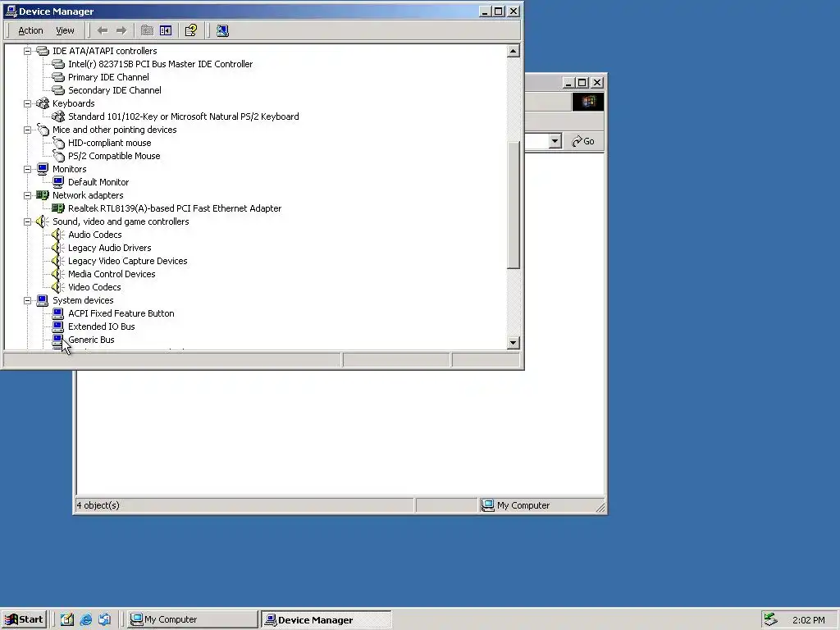This screenshot has width=840, height=630.
Task: Click the Realtek RTL8139 adapter icon
Action: [58, 208]
